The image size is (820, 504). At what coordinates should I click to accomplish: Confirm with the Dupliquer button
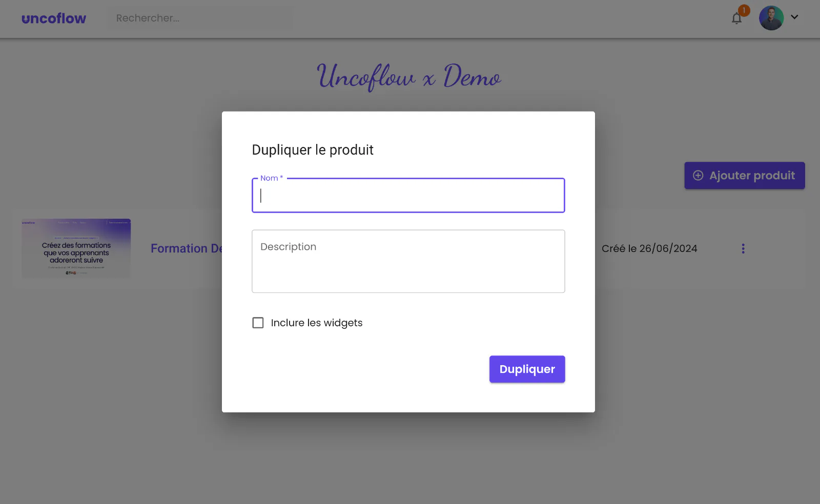pyautogui.click(x=527, y=369)
